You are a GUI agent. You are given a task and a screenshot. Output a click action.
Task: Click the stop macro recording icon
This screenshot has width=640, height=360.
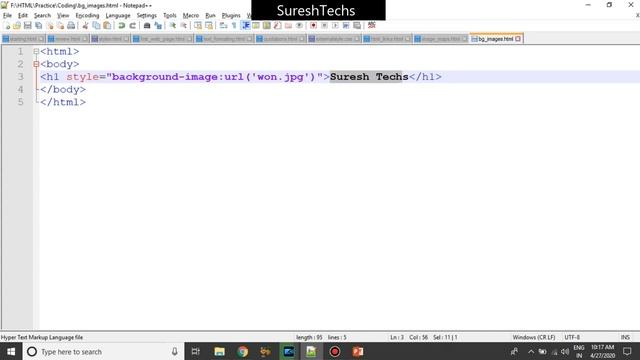coord(324,26)
